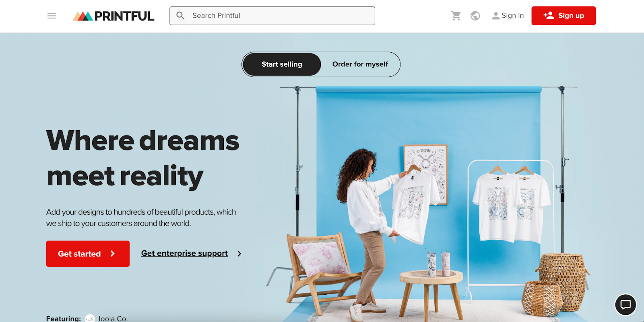
Task: Switch toggle to Start selling
Action: 282,64
